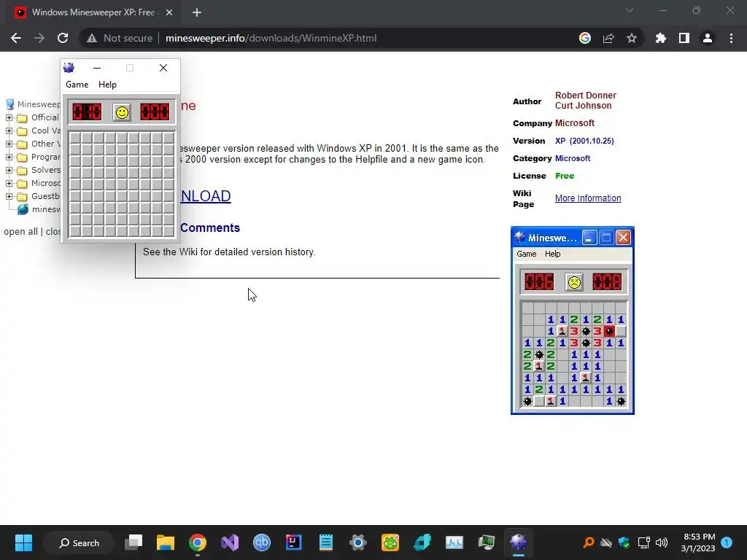Expand the Microso... folder tree node
The width and height of the screenshot is (747, 560).
(9, 183)
